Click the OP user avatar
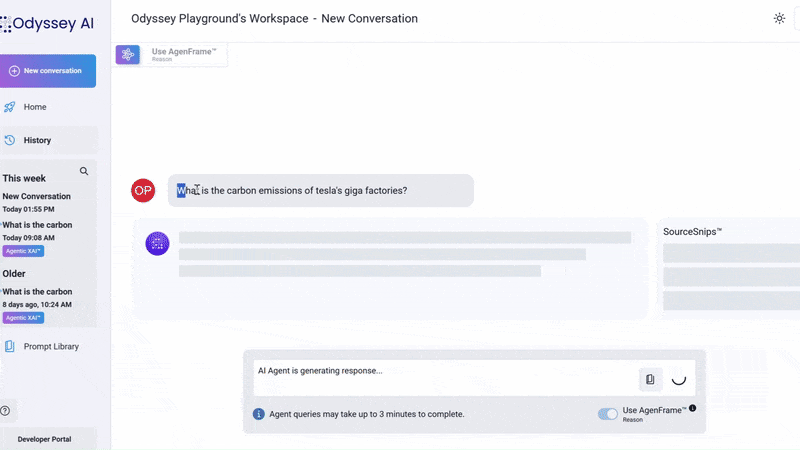The width and height of the screenshot is (800, 450). (143, 190)
